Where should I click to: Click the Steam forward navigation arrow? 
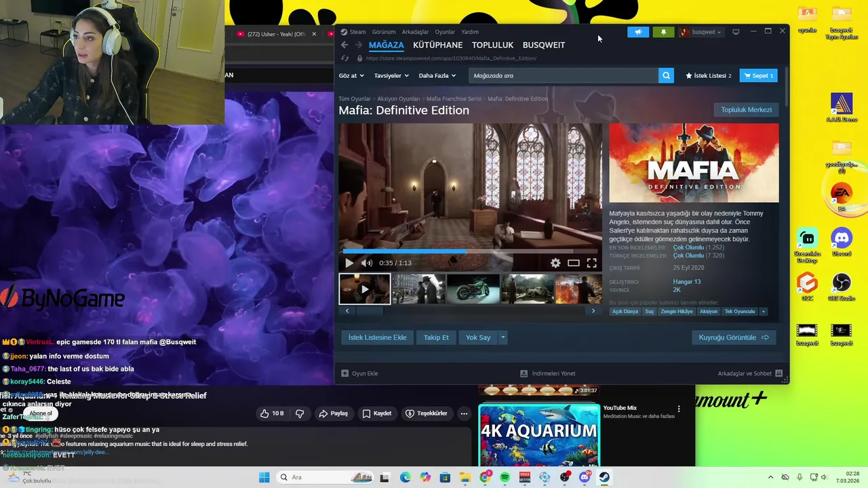[x=359, y=45]
